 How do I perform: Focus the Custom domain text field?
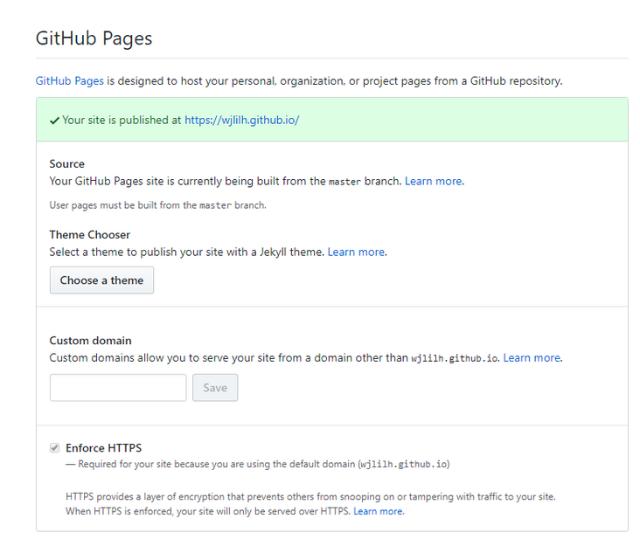tap(118, 387)
